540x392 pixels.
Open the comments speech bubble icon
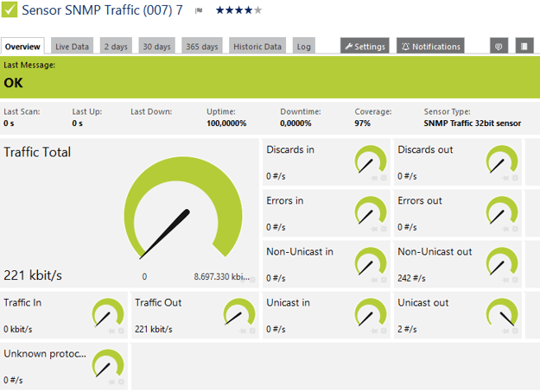499,46
